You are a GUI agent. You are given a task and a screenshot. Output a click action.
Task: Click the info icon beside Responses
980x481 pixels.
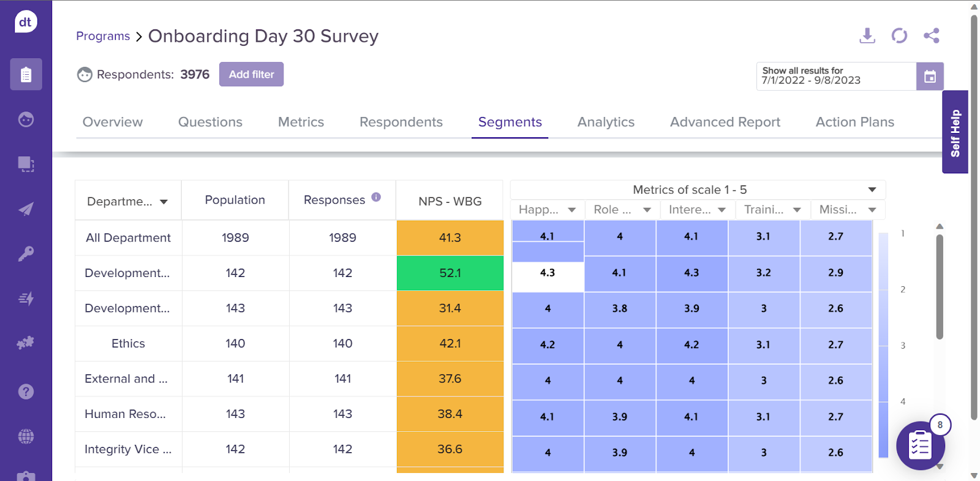point(376,197)
